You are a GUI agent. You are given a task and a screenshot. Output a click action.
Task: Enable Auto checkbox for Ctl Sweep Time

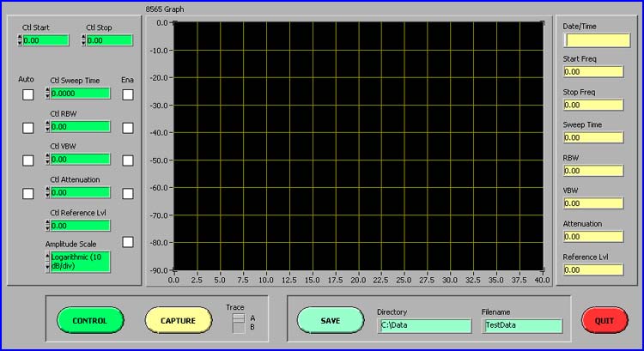[x=28, y=94]
